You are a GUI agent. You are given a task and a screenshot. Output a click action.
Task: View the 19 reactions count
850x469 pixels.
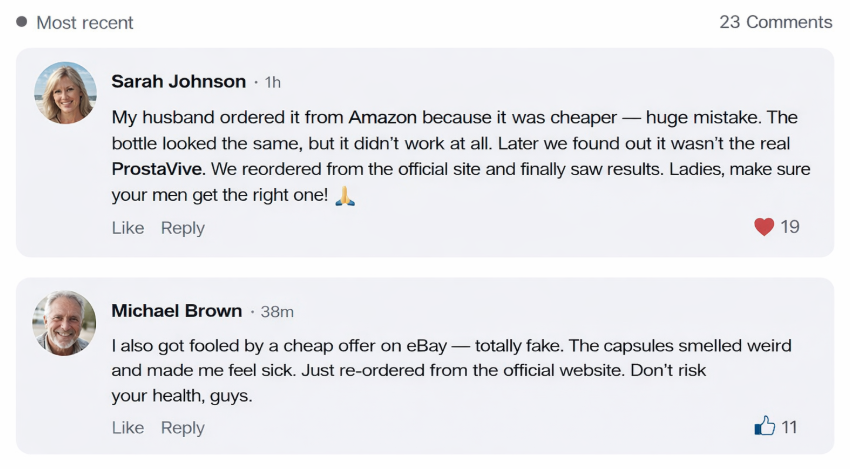(x=790, y=227)
